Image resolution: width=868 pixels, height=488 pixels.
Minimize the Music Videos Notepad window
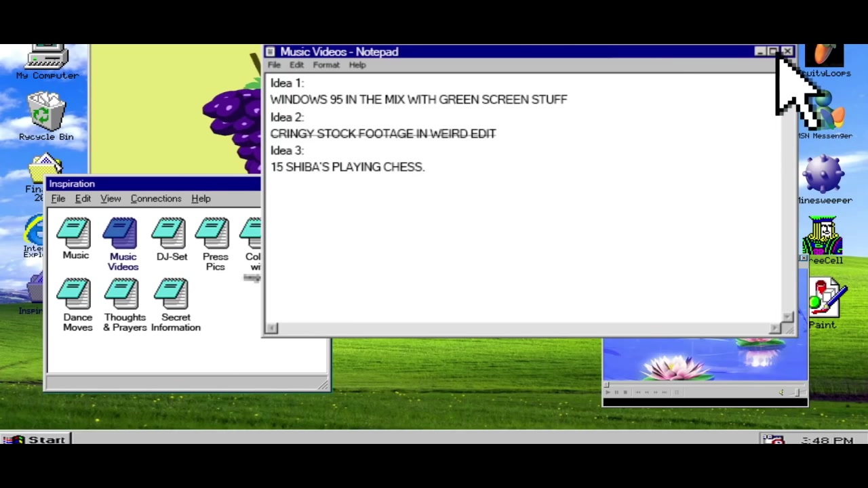coord(760,52)
